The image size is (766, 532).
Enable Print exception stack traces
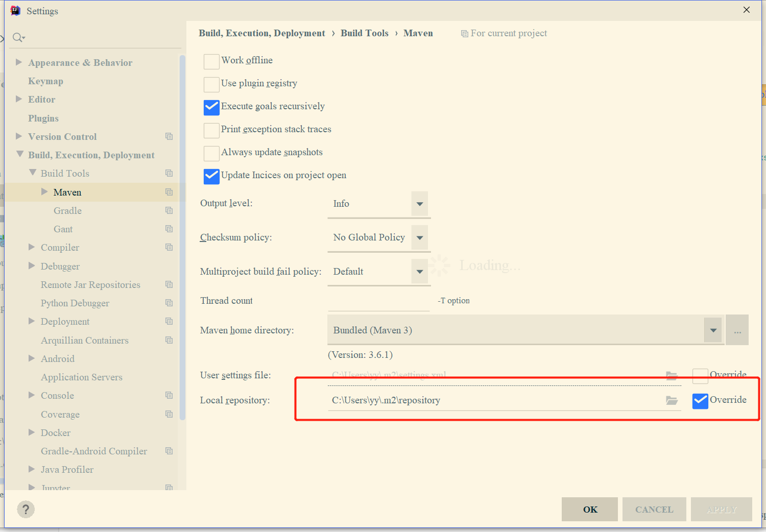(211, 130)
